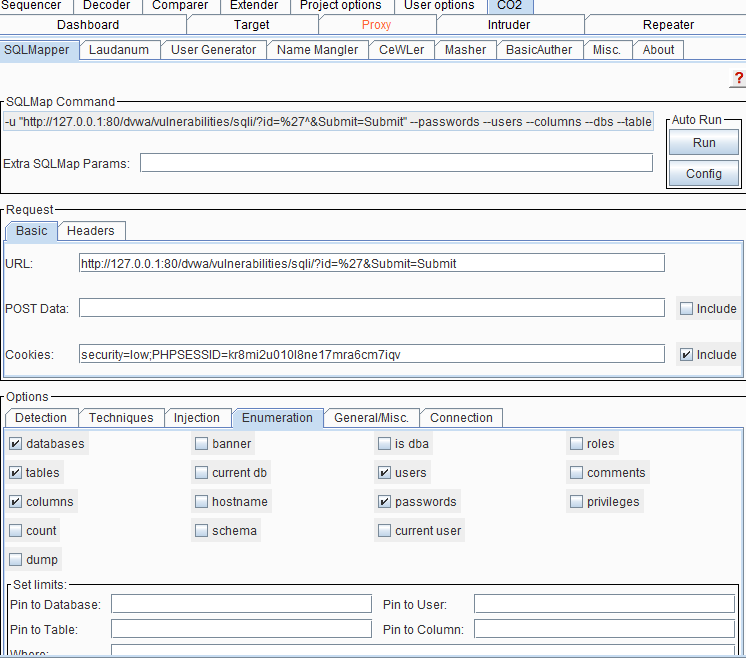
Task: Open the CeWLer tab
Action: click(x=402, y=50)
